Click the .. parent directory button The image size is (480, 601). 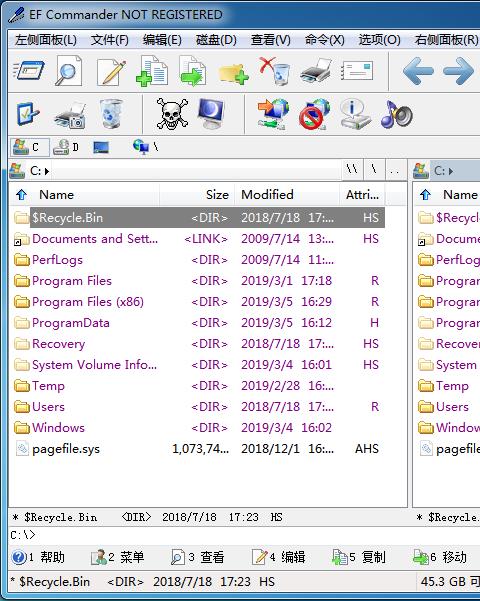coord(395,170)
